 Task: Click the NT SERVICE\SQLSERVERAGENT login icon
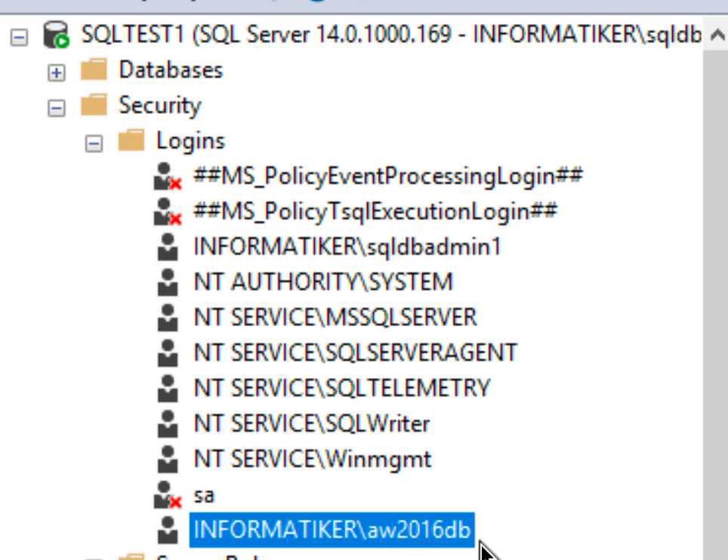[x=168, y=353]
